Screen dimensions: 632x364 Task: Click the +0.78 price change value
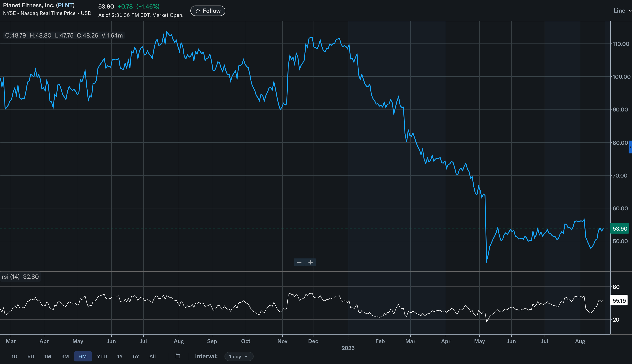125,6
